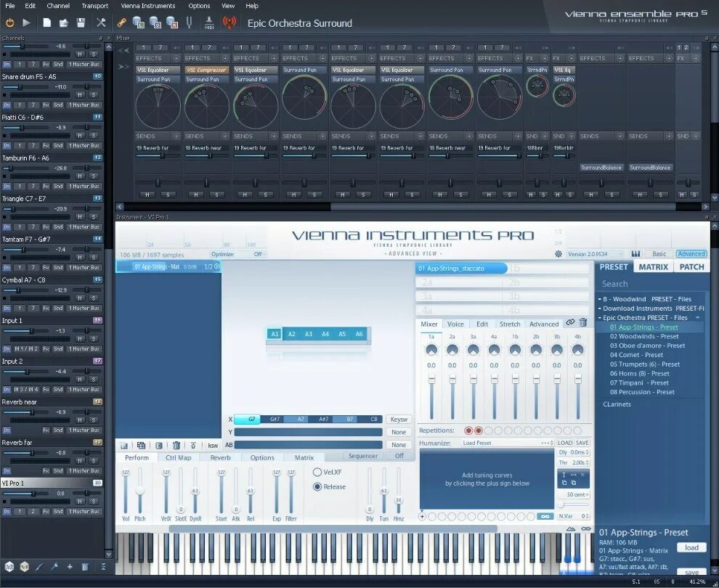
Task: Switch to the Ctrl Map tab
Action: click(x=179, y=457)
